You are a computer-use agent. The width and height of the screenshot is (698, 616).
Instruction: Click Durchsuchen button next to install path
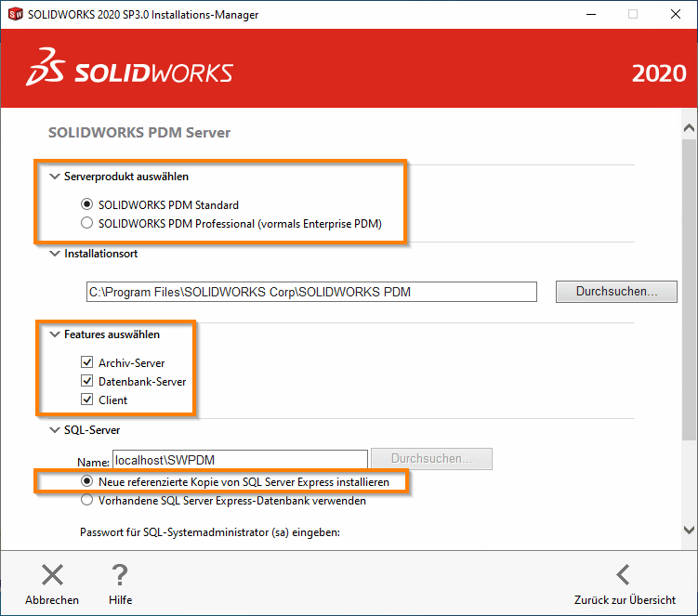(x=616, y=292)
